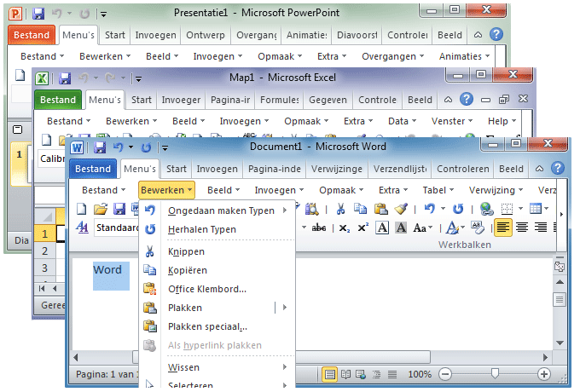This screenshot has width=580, height=392.
Task: Toggle align left in Word toolbar
Action: [502, 228]
